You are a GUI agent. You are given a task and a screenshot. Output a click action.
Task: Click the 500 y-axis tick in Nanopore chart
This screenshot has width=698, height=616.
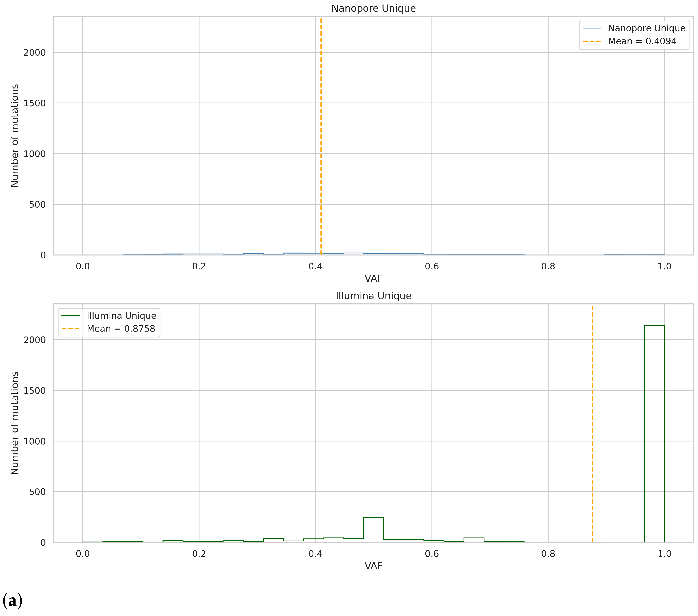(37, 205)
